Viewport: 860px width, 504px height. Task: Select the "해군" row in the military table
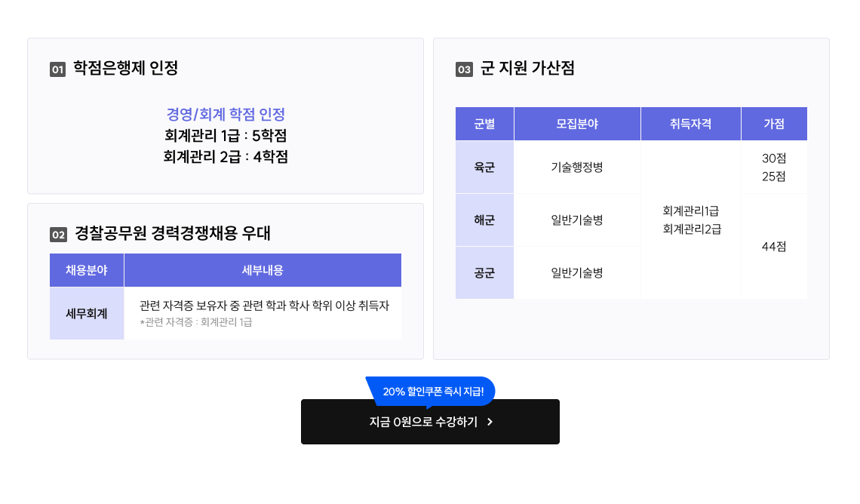(x=484, y=220)
